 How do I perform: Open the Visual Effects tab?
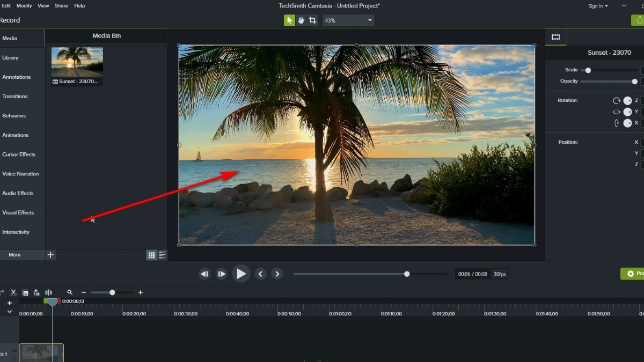[x=22, y=212]
